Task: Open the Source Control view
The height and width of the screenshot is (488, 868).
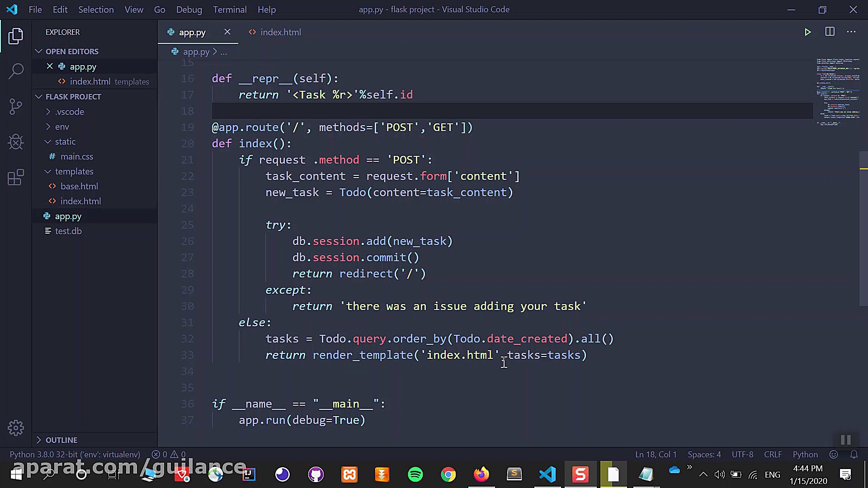Action: (16, 107)
